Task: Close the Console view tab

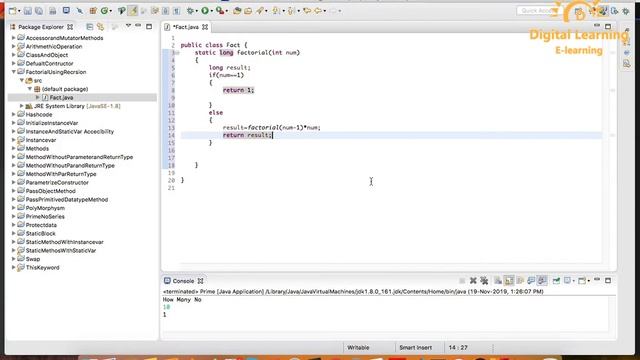Action: coord(200,281)
